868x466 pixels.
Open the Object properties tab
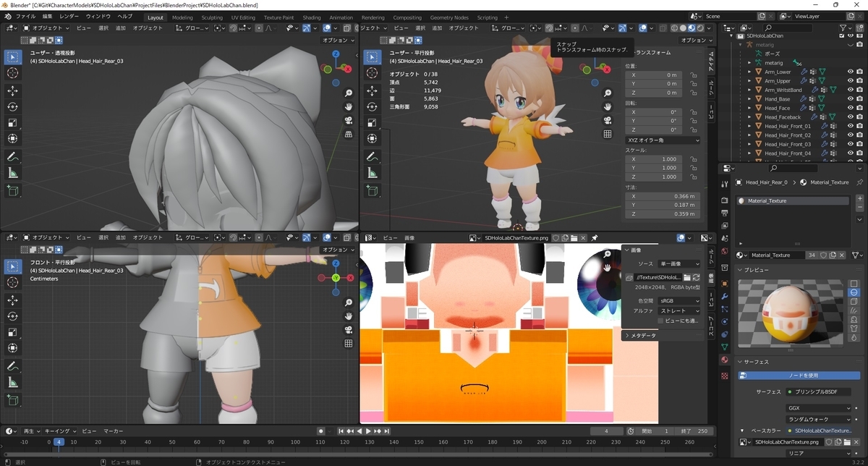(x=725, y=283)
